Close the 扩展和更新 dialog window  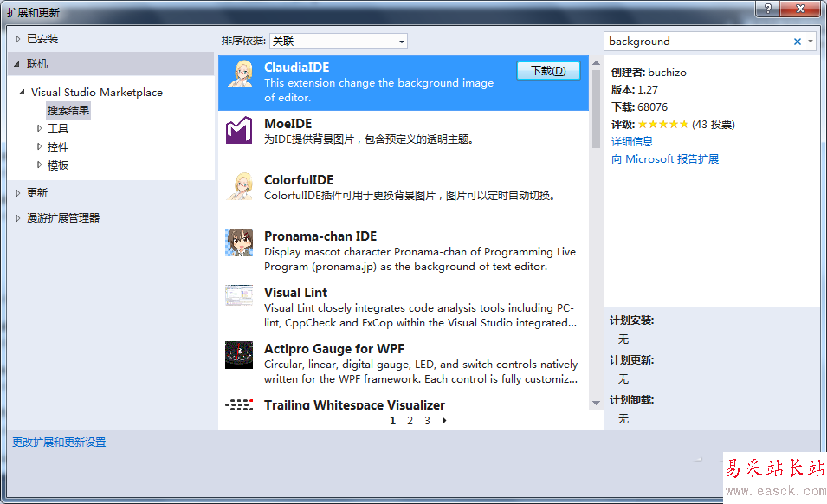point(800,9)
